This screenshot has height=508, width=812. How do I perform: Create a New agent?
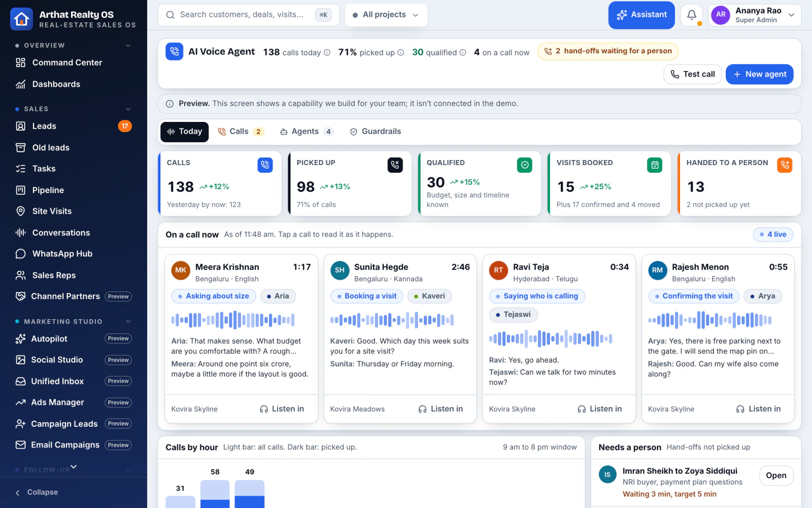pyautogui.click(x=760, y=74)
